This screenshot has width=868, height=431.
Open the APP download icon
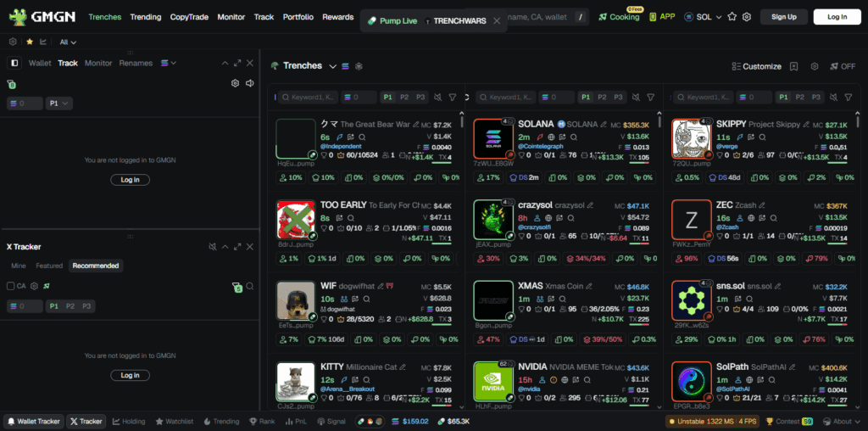tap(662, 17)
